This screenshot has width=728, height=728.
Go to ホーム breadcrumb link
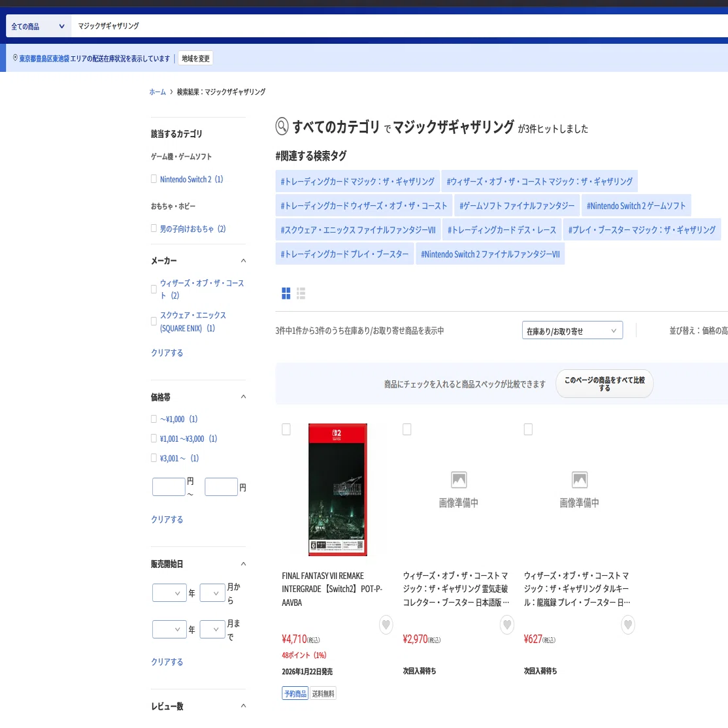[157, 91]
